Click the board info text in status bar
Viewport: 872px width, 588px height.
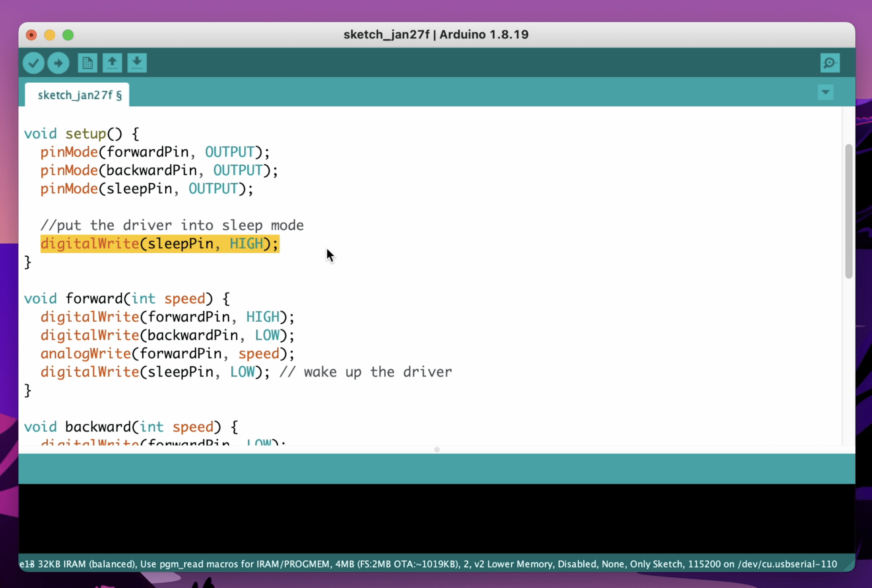point(428,564)
